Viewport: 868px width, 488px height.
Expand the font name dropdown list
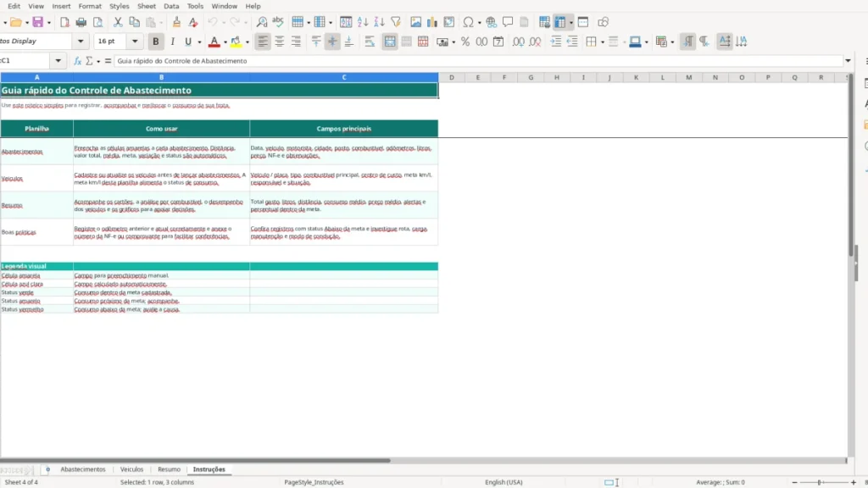(x=81, y=42)
